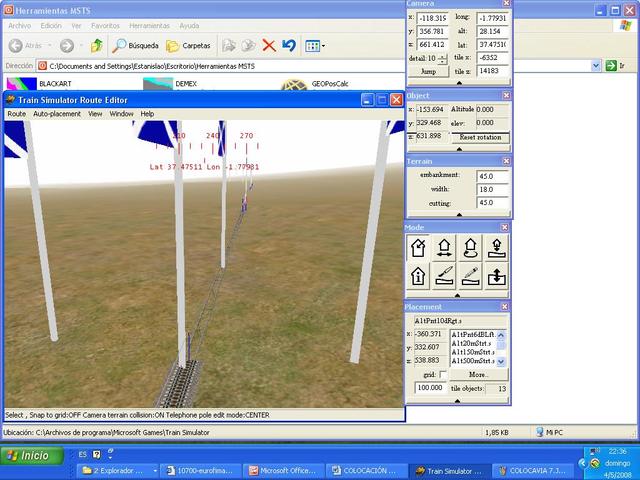This screenshot has width=640, height=480.
Task: Click the Explorer up-folder icon
Action: [x=97, y=45]
